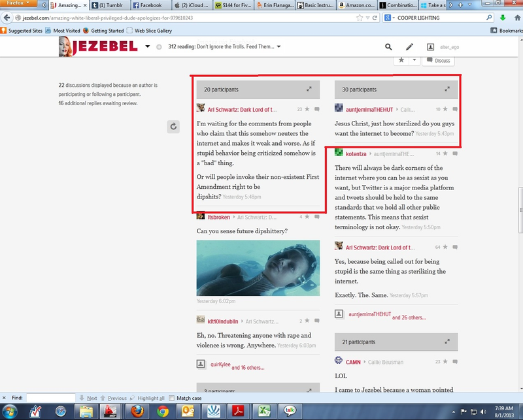Open the underwater face image thumbnail
Image resolution: width=523 pixels, height=420 pixels.
[258, 268]
